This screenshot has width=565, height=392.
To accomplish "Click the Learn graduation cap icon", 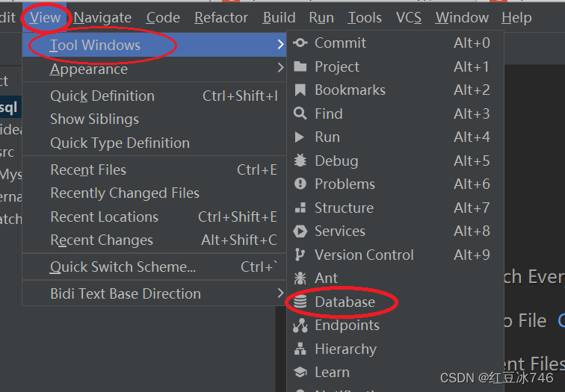I will (x=300, y=372).
